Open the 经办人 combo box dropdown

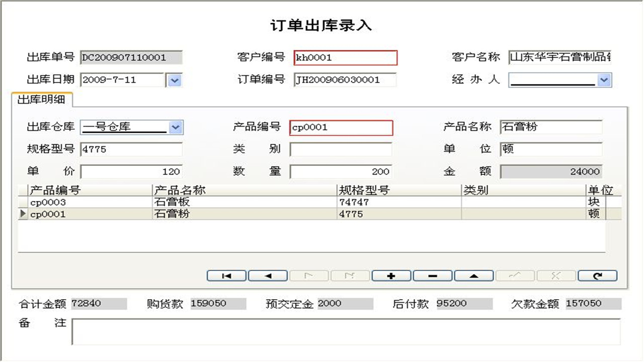click(604, 80)
